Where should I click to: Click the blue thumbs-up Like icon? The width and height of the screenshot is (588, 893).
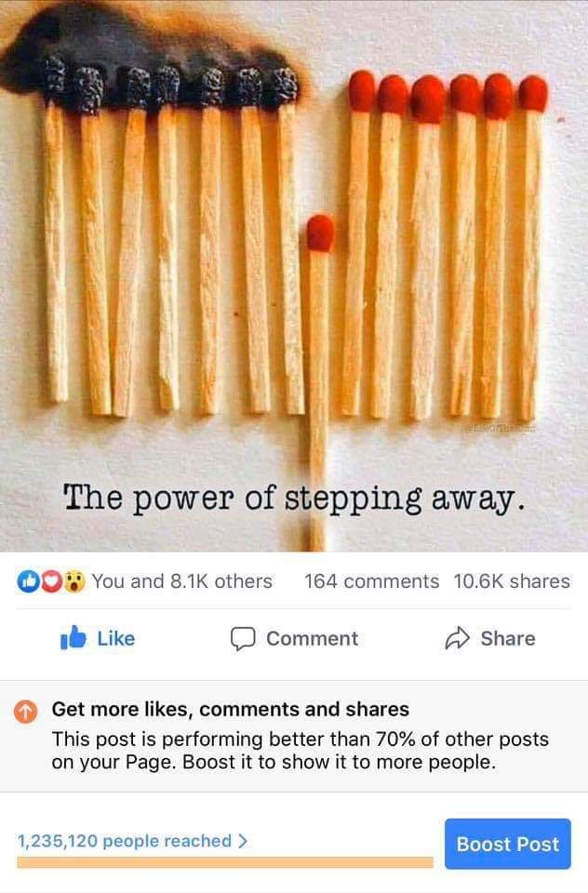pyautogui.click(x=73, y=638)
